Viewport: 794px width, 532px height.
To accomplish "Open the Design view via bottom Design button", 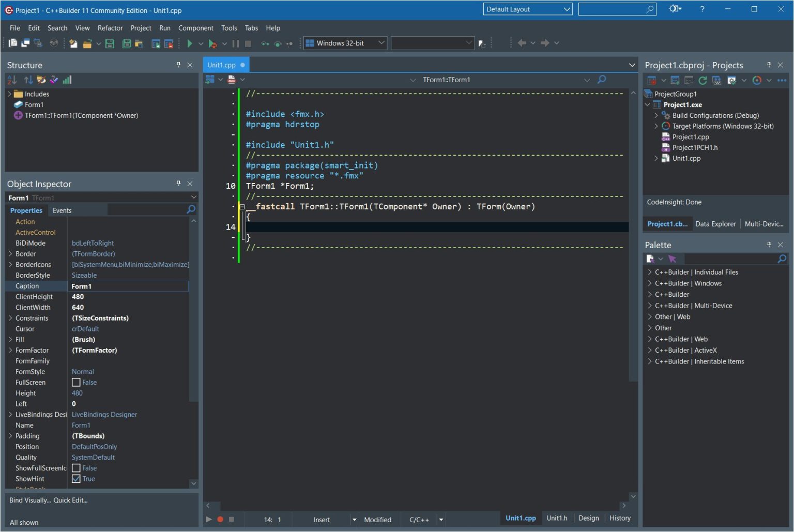I will point(589,518).
